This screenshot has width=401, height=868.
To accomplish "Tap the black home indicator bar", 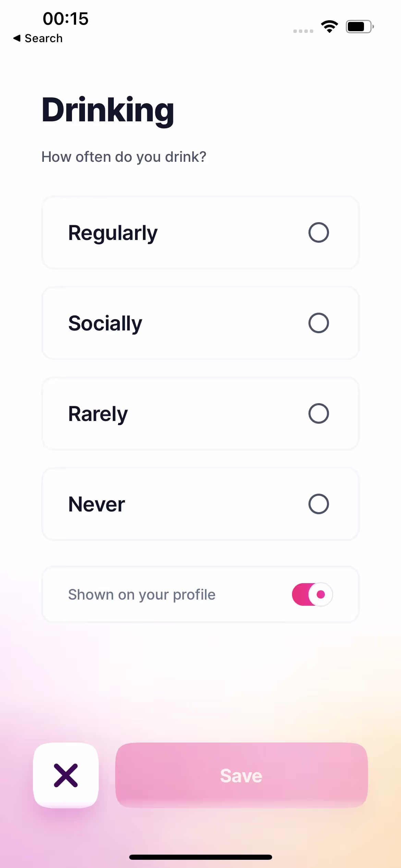I will (200, 857).
